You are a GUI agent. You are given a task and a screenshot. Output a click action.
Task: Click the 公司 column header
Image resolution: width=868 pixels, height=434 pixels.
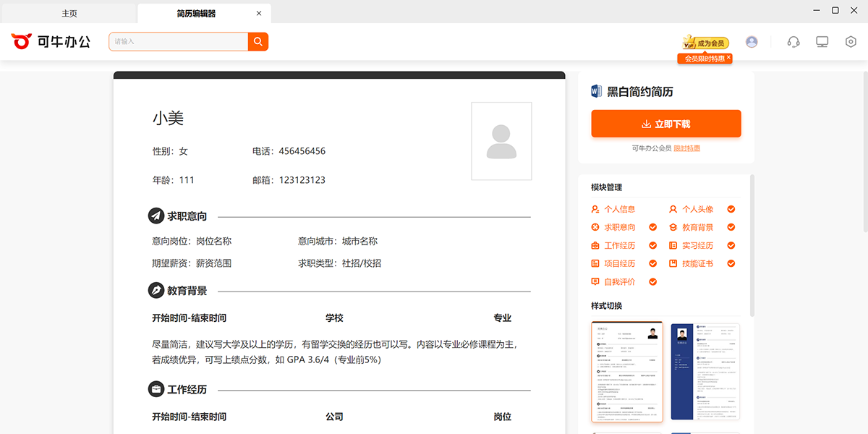[x=334, y=417]
